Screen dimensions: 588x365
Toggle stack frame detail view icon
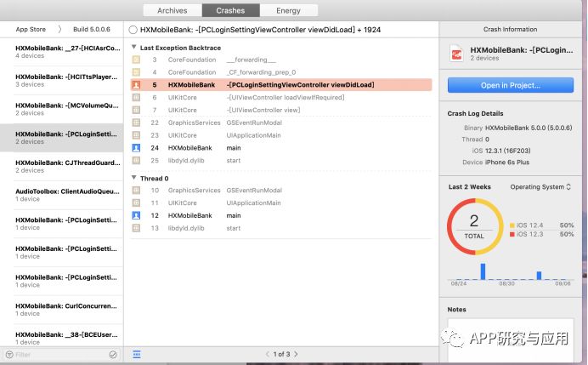pos(137,354)
